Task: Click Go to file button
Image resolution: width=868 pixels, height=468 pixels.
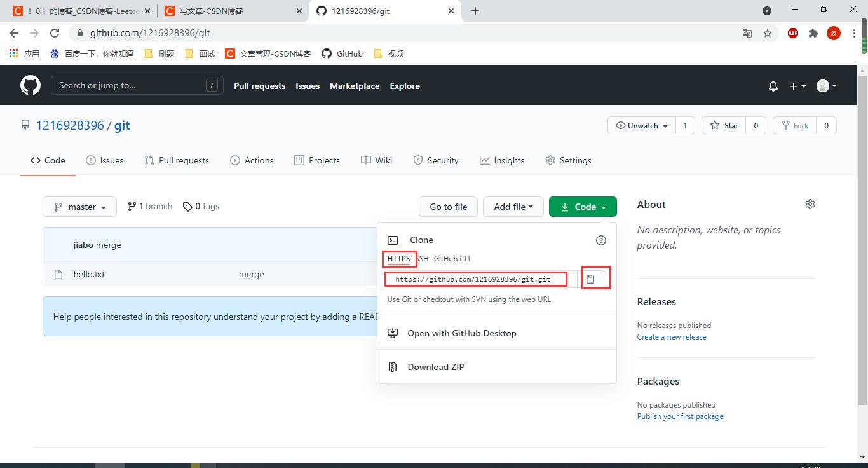Action: 448,207
